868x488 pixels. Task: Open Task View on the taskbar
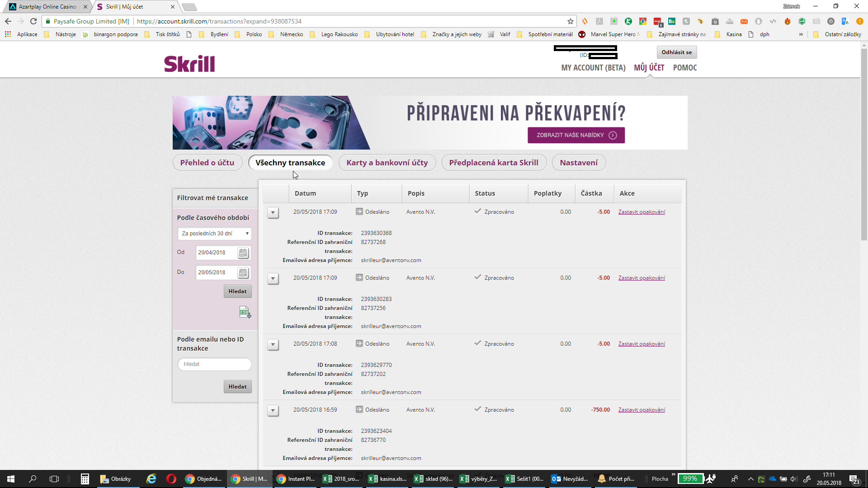pos(54,479)
